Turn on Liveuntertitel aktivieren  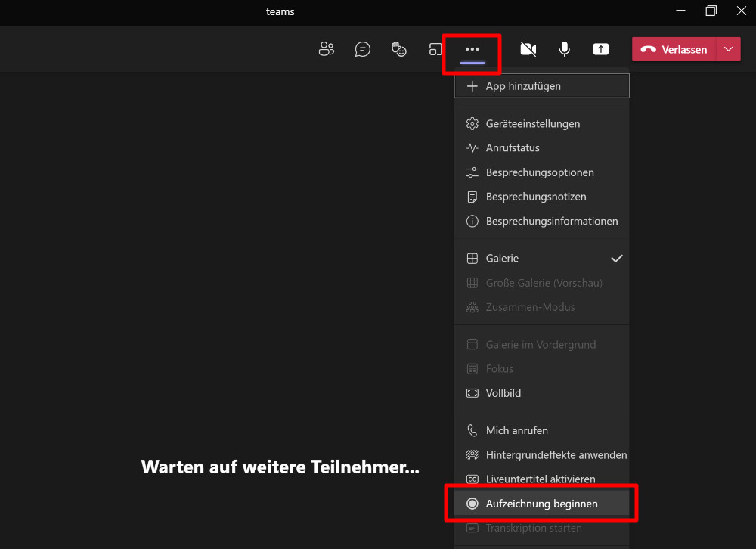[542, 479]
